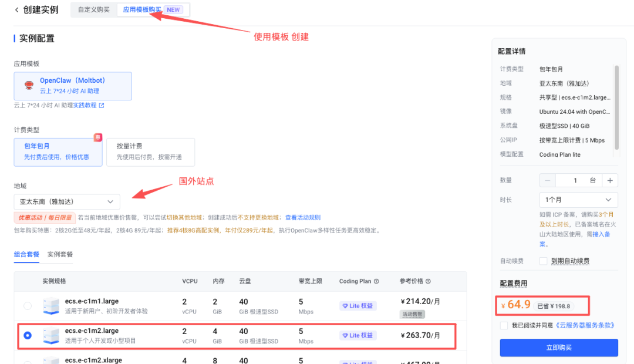Click the Ubuntu 24.04 with OpenC... image value
Screen dimensions: 634x364
tap(575, 112)
